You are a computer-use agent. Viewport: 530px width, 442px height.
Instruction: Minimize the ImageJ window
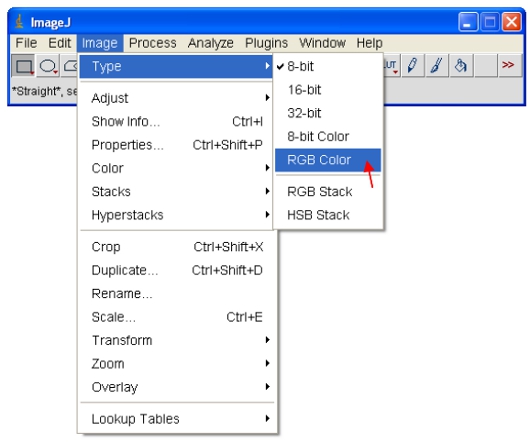pyautogui.click(x=468, y=22)
